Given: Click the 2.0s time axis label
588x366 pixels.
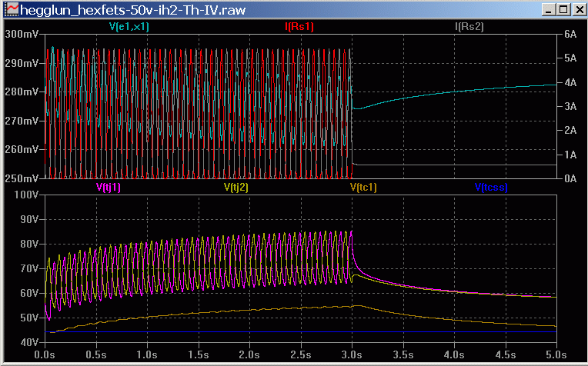Looking at the screenshot, I should (249, 354).
